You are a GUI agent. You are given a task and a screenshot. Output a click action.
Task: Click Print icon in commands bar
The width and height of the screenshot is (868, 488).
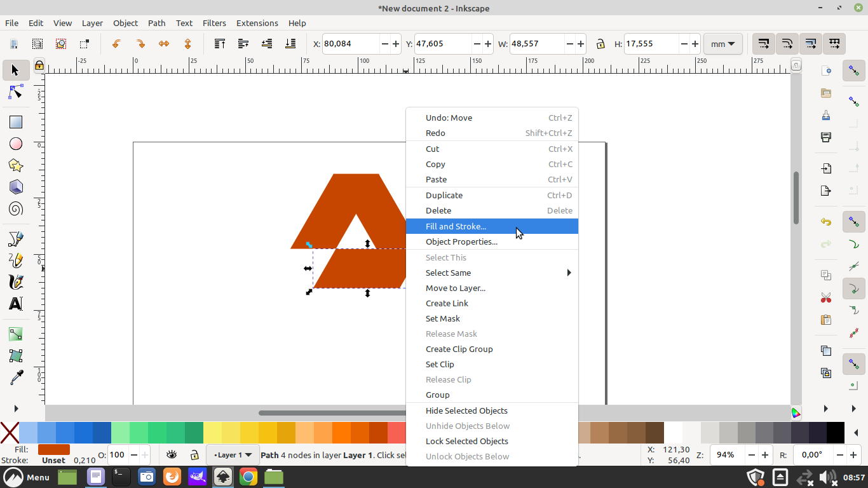[x=826, y=137]
